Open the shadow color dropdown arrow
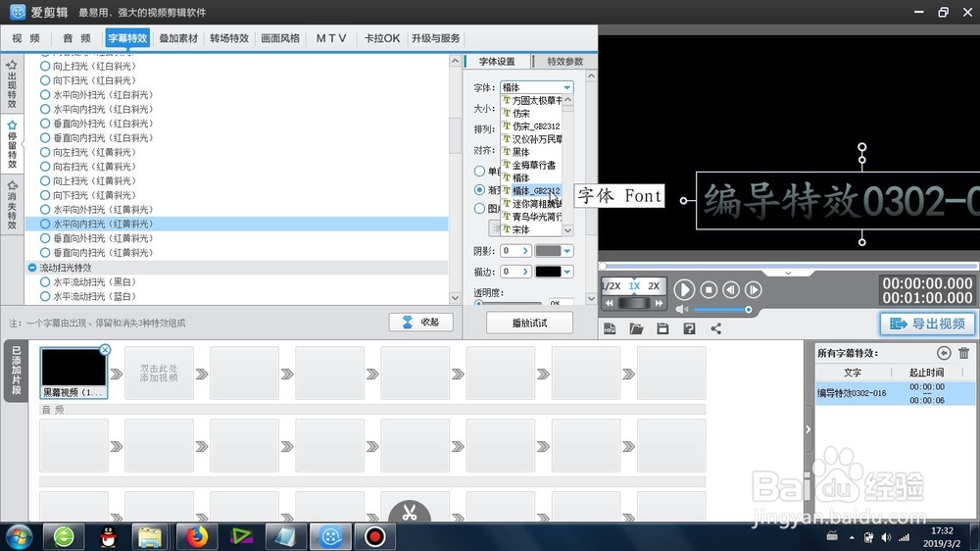The width and height of the screenshot is (980, 551). 566,251
